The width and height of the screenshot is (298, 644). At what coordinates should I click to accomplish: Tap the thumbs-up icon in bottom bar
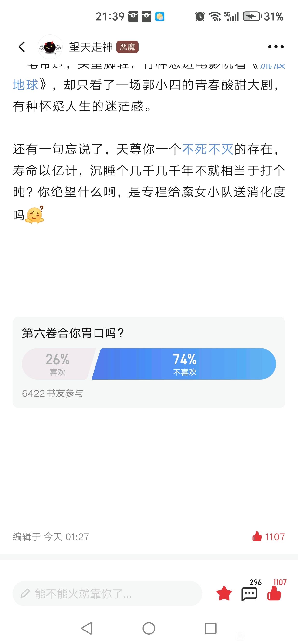[274, 593]
